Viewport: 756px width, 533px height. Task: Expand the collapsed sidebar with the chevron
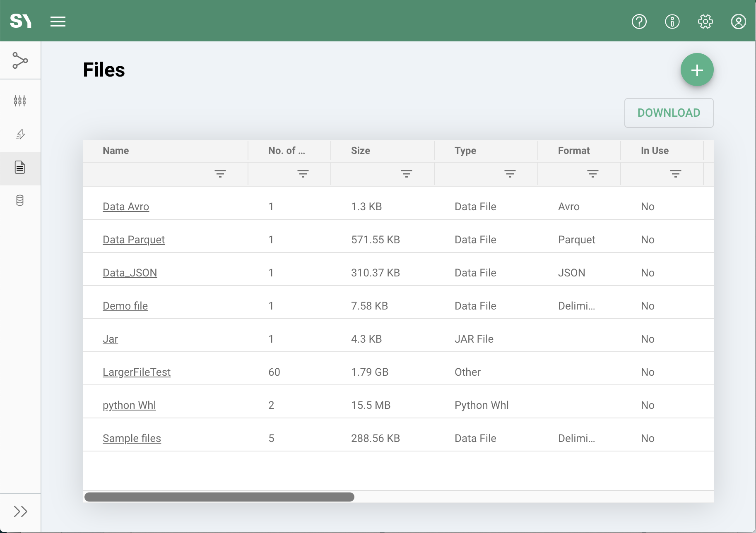(x=20, y=512)
